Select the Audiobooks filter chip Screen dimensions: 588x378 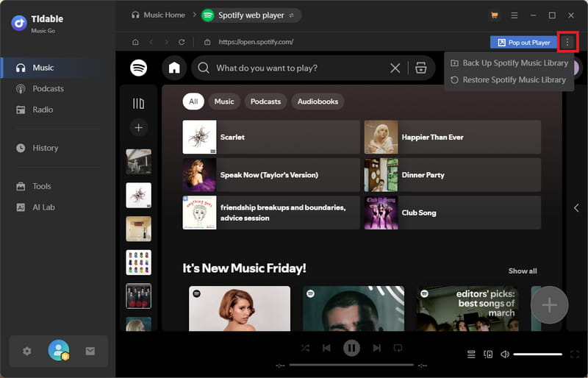[x=318, y=101]
